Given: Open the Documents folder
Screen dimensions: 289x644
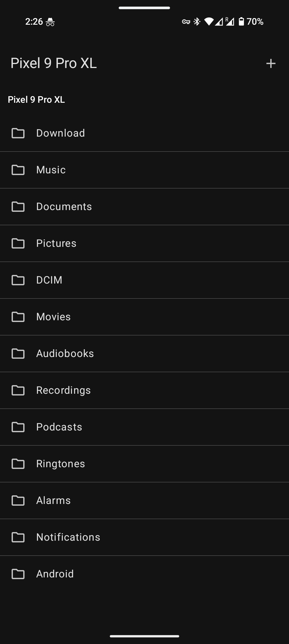Looking at the screenshot, I should (x=64, y=207).
